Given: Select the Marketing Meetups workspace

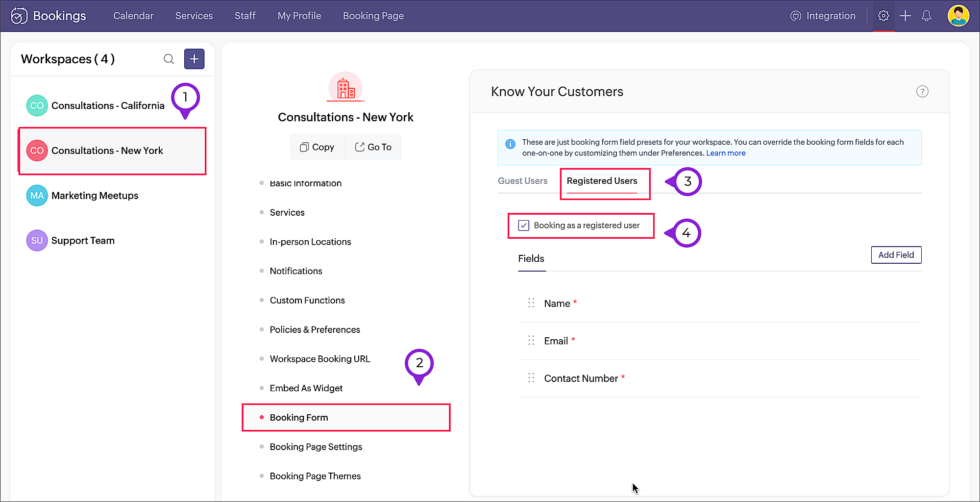Looking at the screenshot, I should tap(95, 196).
